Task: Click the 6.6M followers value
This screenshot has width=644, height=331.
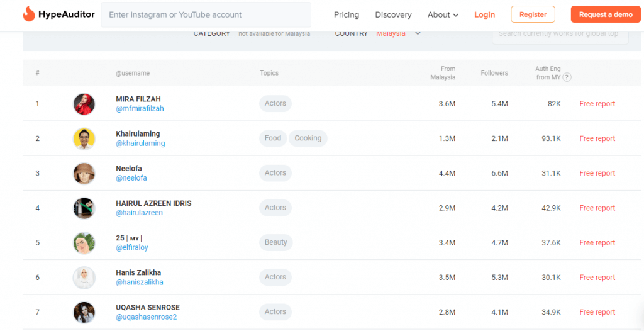Action: click(500, 174)
